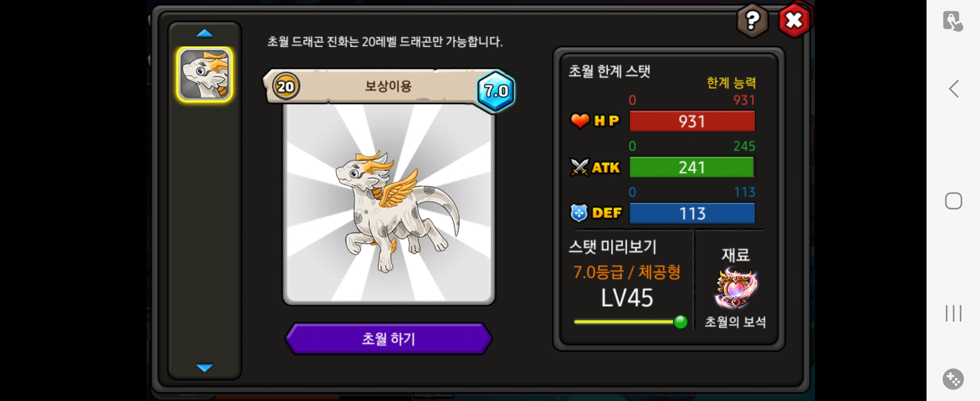Click the 초월의 보석 gem material icon
Screen dimensions: 980x401
(736, 288)
